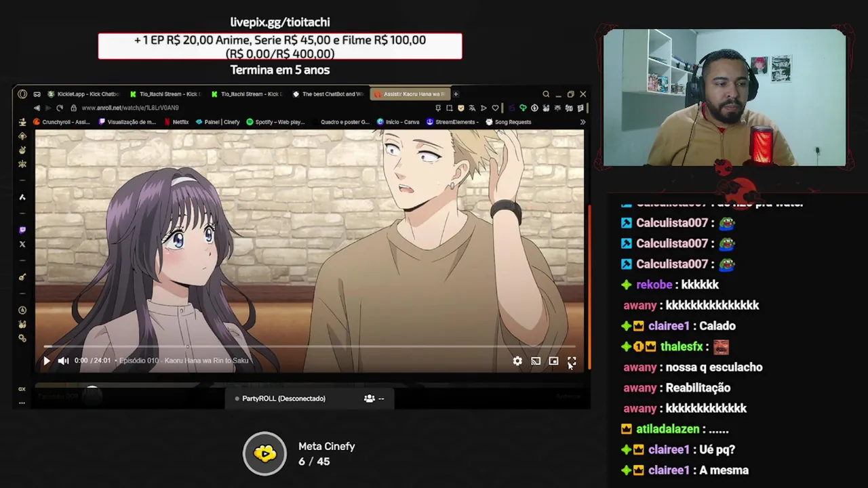
Task: Expand more sidebar options (three dots)
Action: (x=22, y=403)
